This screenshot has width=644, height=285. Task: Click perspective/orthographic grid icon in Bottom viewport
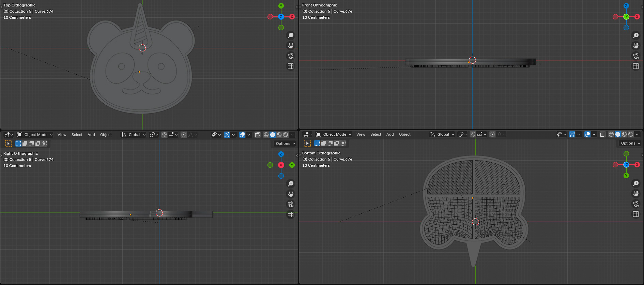636,214
